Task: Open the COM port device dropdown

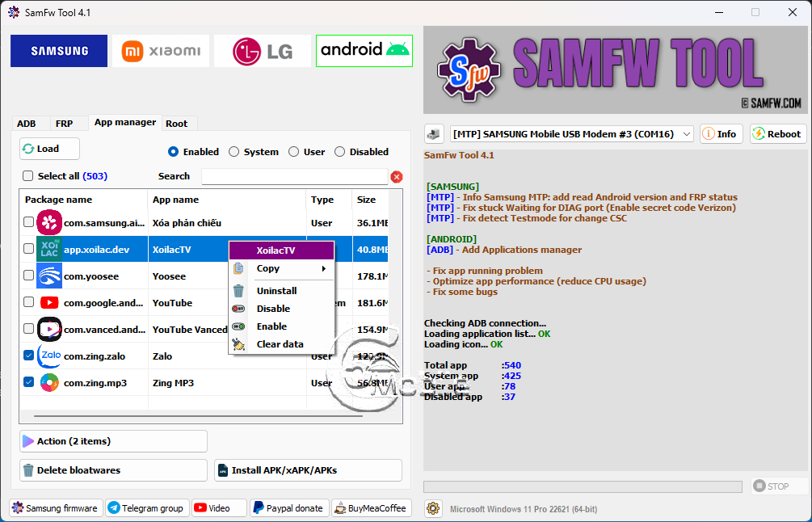Action: [572, 134]
